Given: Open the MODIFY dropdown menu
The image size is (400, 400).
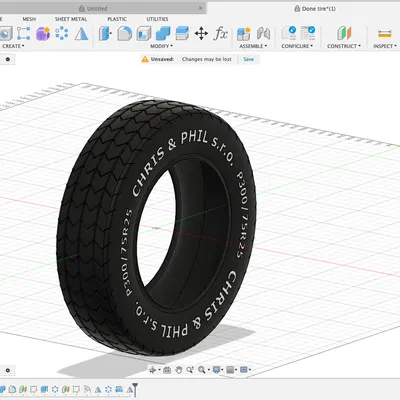Looking at the screenshot, I should point(161,46).
